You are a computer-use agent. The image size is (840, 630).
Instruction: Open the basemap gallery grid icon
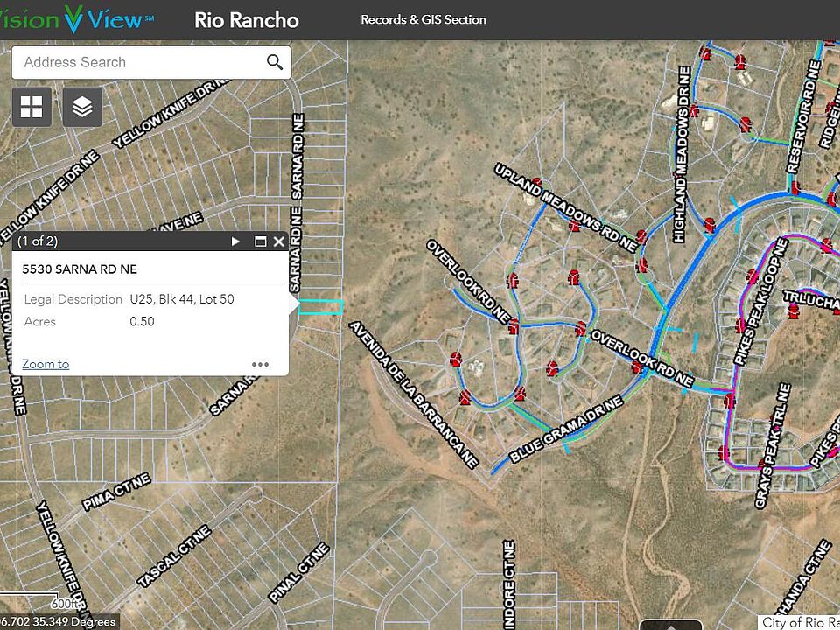coord(31,107)
